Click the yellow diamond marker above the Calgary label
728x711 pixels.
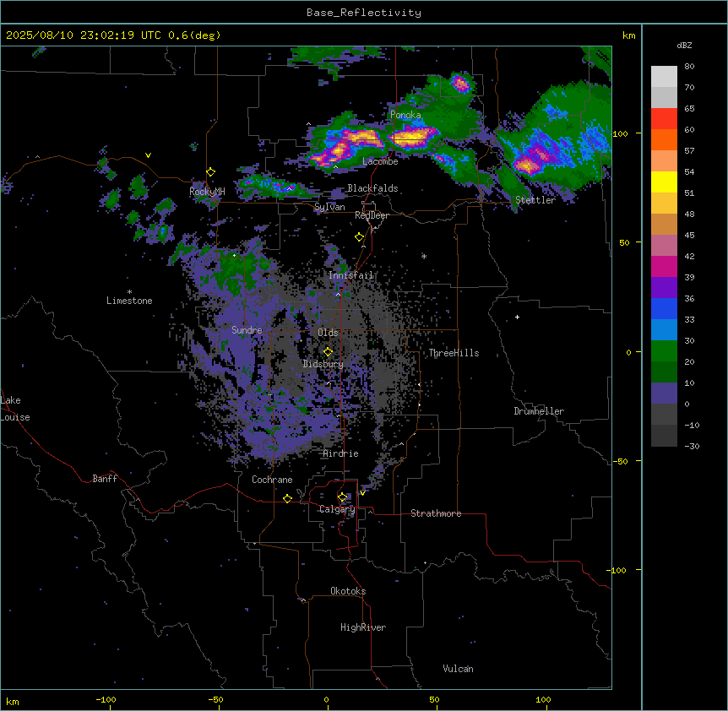[342, 497]
